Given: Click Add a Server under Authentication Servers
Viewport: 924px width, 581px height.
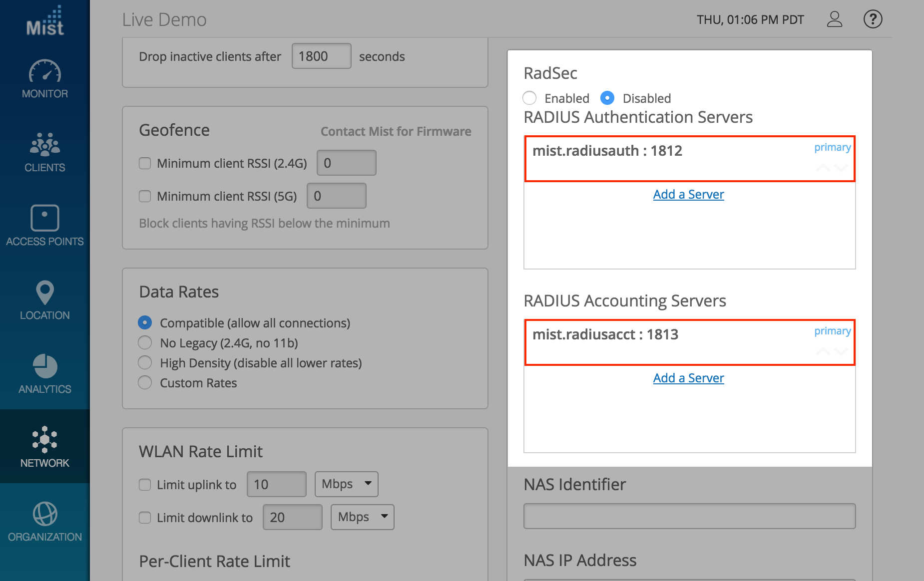Looking at the screenshot, I should pos(688,194).
